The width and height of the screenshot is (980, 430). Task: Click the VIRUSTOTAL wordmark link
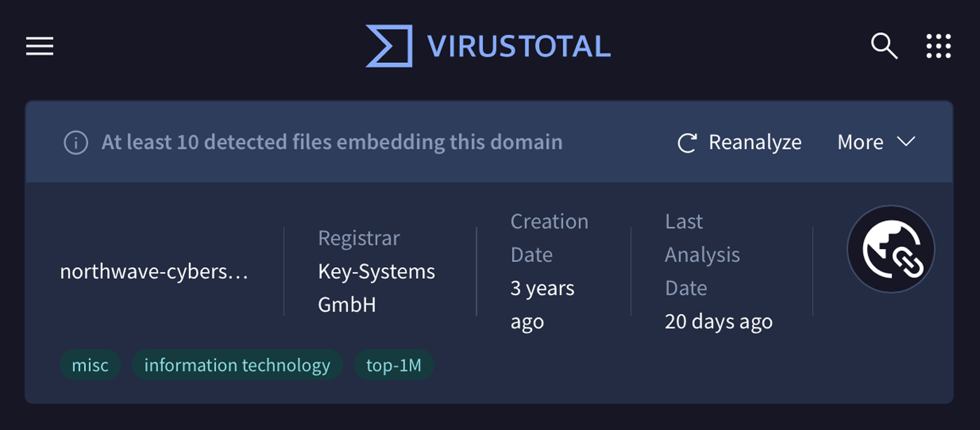coord(519,47)
